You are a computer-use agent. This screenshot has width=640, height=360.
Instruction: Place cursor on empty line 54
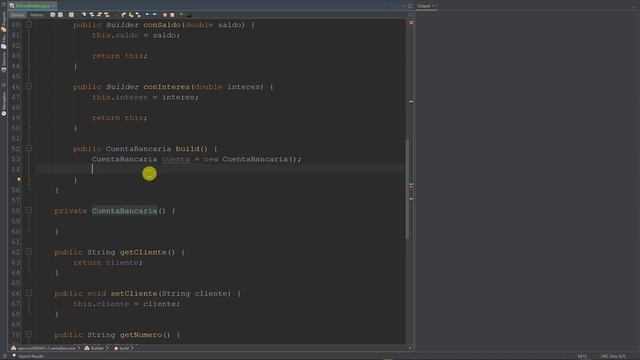click(220, 169)
